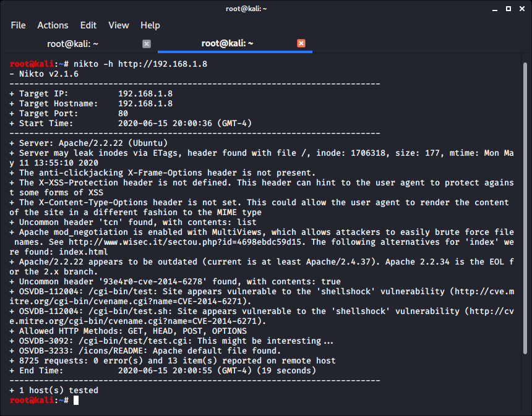Open the View menu
532x416 pixels.
[x=118, y=25]
